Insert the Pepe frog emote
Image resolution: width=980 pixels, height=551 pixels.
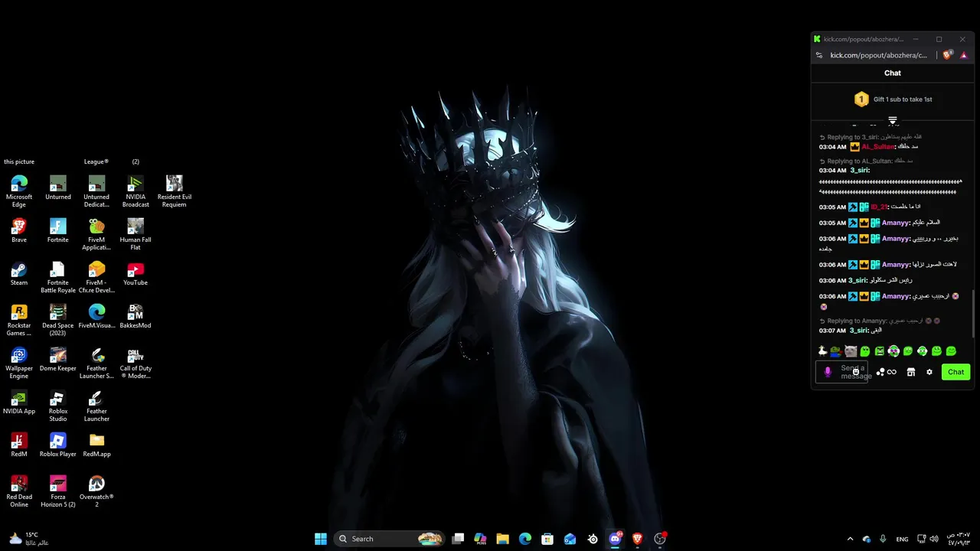pos(836,351)
